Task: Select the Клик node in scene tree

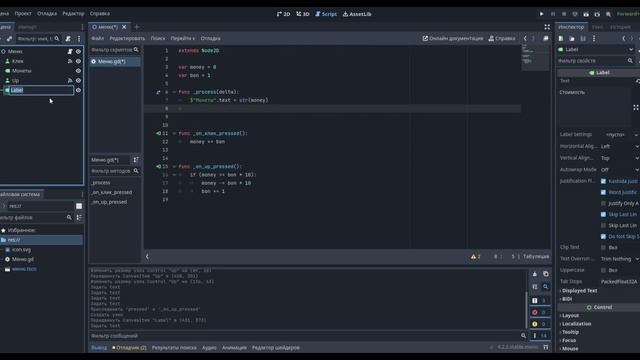Action: (x=18, y=61)
